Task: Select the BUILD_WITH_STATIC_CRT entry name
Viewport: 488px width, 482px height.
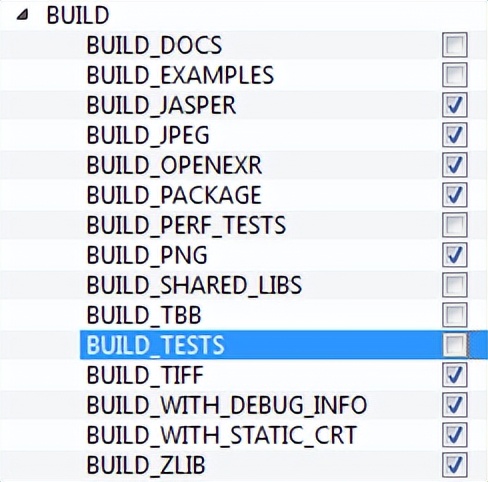Action: 222,435
